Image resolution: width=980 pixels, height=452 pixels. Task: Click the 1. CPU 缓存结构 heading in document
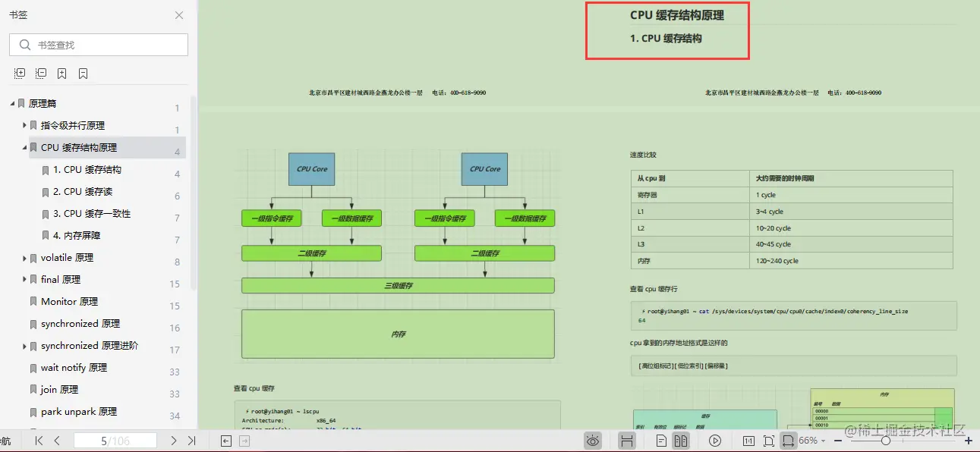tap(666, 38)
